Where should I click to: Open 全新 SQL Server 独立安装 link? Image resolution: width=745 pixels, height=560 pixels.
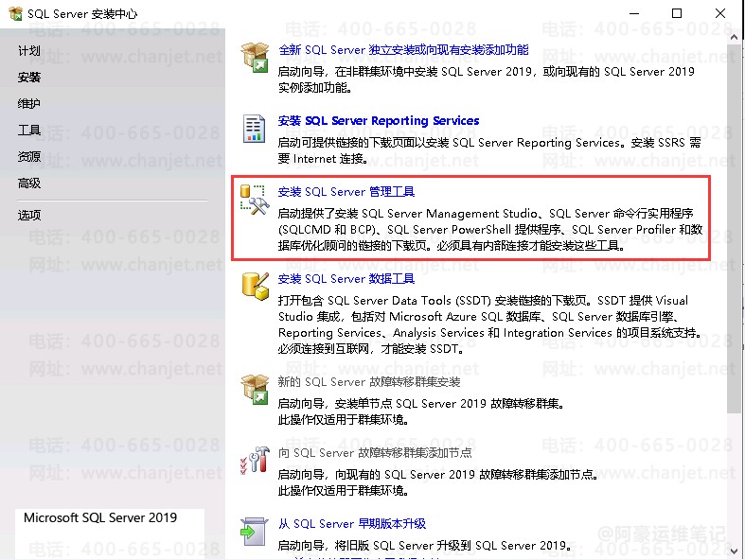(403, 50)
